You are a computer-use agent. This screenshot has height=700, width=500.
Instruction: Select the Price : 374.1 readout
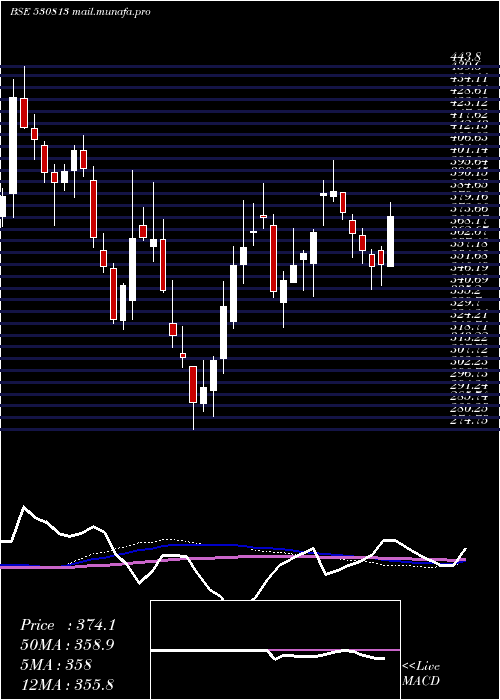tap(68, 625)
